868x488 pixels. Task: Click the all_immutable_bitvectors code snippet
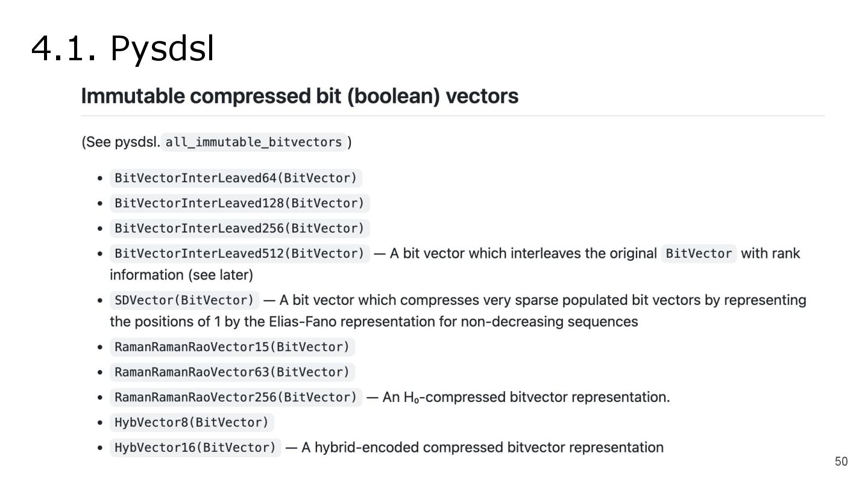tap(254, 142)
